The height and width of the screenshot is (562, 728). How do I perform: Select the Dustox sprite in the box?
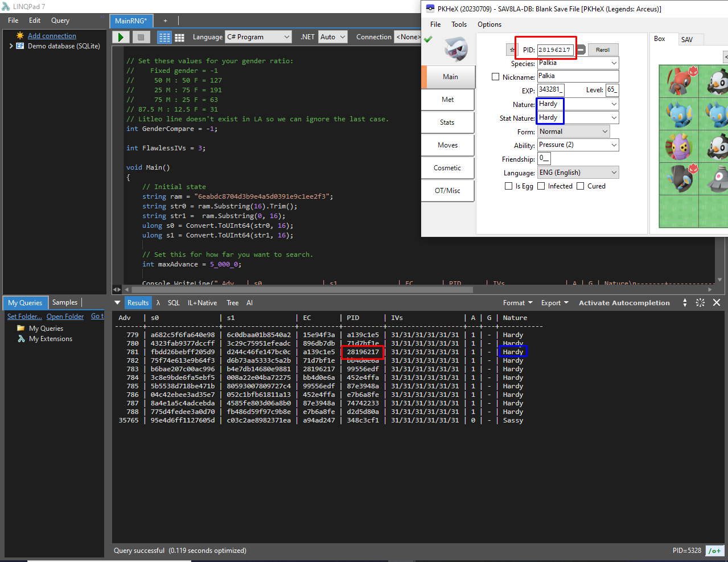pos(678,146)
